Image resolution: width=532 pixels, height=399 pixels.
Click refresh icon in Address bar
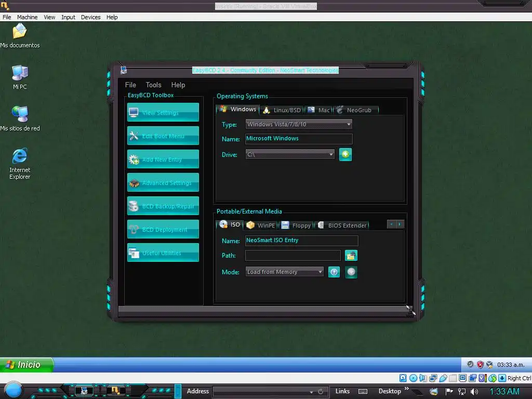point(320,392)
